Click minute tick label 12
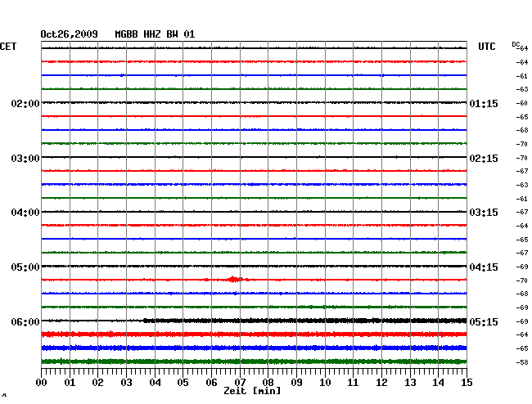 381,383
